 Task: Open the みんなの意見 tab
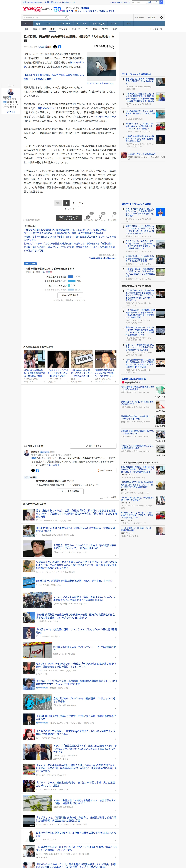98,24
